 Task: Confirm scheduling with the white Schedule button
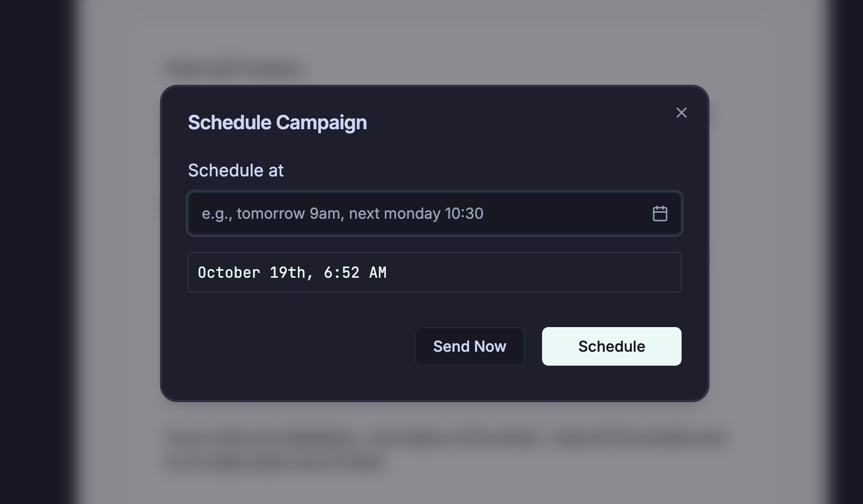click(x=611, y=346)
